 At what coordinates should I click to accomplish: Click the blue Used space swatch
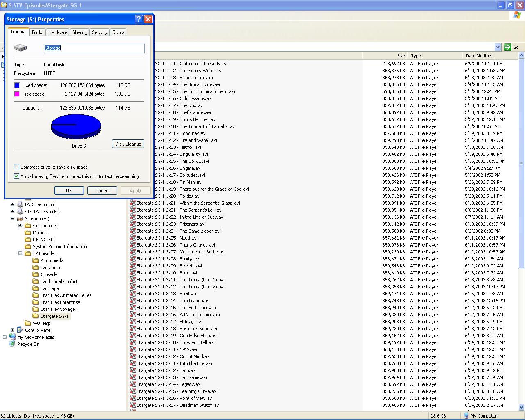click(17, 85)
